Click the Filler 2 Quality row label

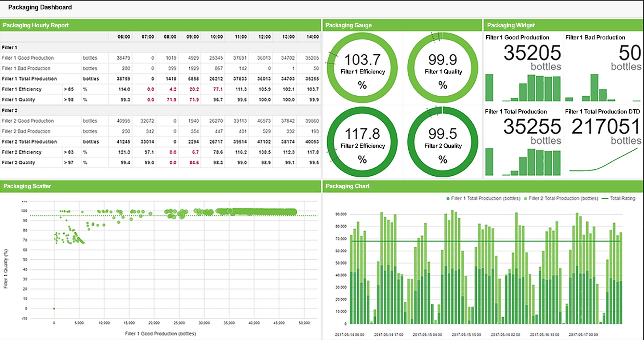(x=21, y=162)
